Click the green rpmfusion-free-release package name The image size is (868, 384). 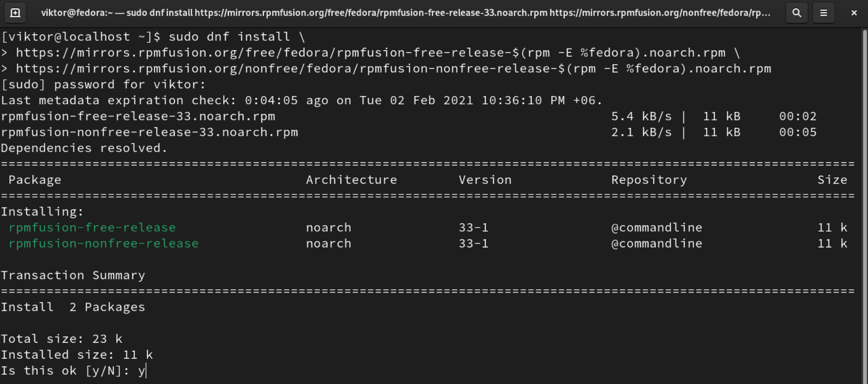92,227
